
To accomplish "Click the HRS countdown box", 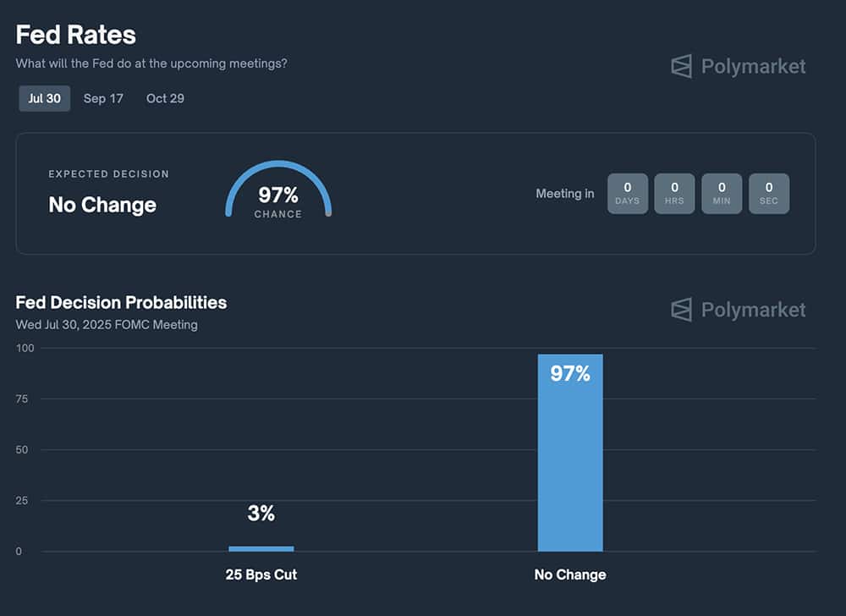I will (x=674, y=193).
